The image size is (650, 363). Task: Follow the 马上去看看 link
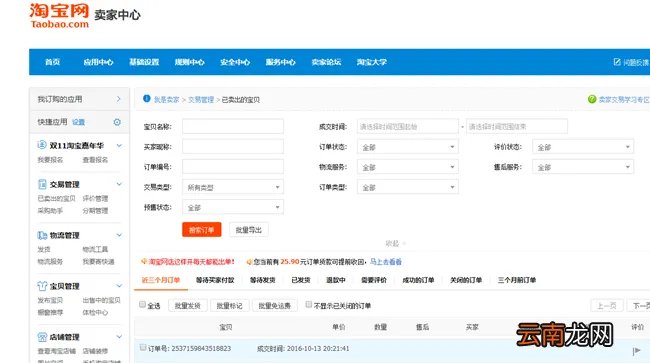pyautogui.click(x=386, y=262)
